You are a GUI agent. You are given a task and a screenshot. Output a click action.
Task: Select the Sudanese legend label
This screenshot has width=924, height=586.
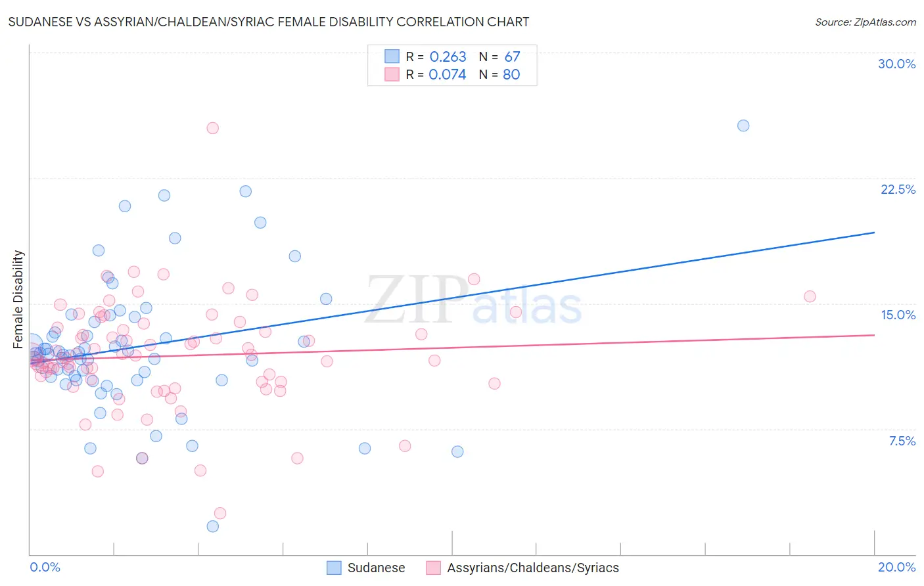tap(376, 568)
